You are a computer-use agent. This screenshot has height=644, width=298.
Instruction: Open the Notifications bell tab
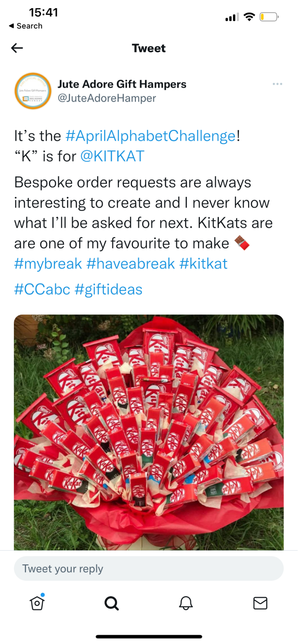[186, 603]
